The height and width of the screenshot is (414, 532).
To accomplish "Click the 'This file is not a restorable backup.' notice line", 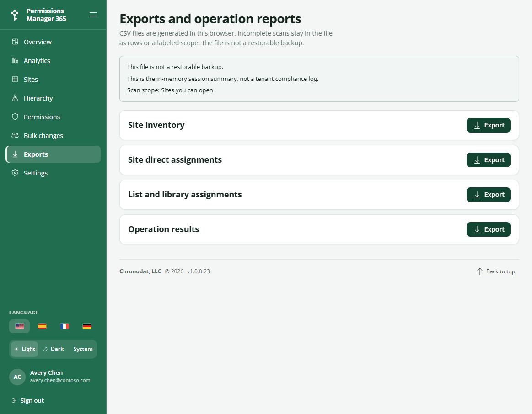I will pos(175,67).
